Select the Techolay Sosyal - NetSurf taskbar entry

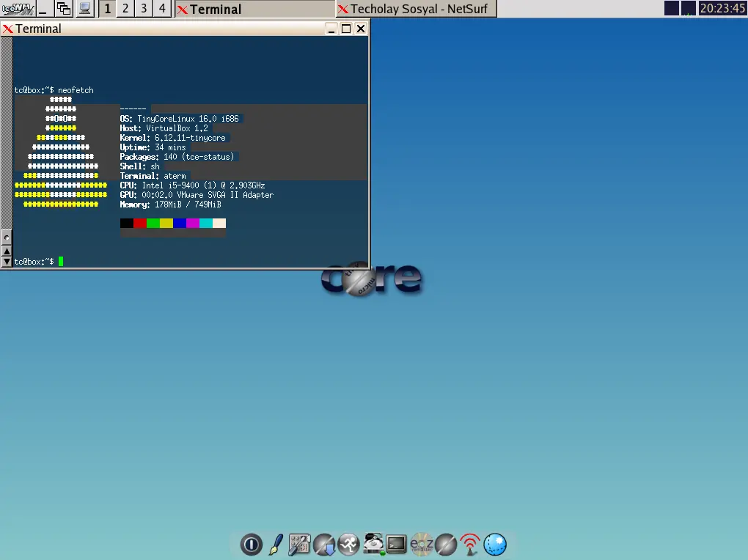coord(416,9)
